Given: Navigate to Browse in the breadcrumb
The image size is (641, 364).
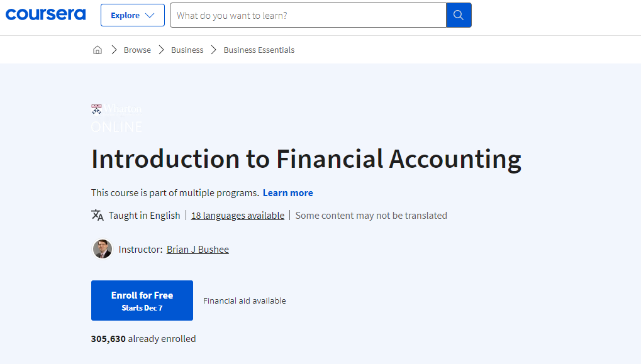Looking at the screenshot, I should (x=137, y=50).
